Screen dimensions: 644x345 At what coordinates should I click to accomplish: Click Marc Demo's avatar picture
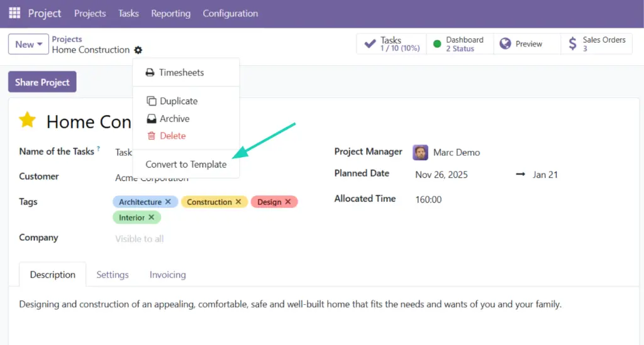coord(420,153)
